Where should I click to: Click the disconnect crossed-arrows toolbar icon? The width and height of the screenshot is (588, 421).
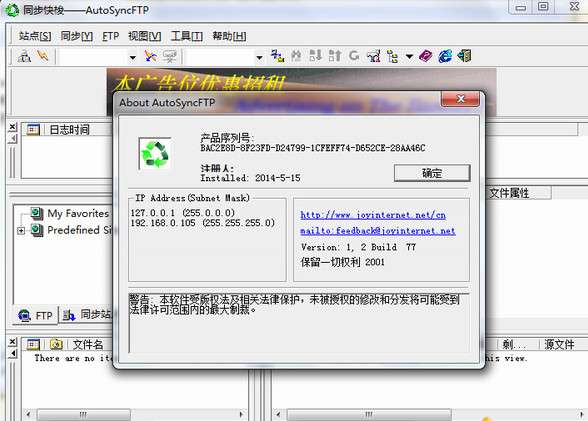[150, 57]
